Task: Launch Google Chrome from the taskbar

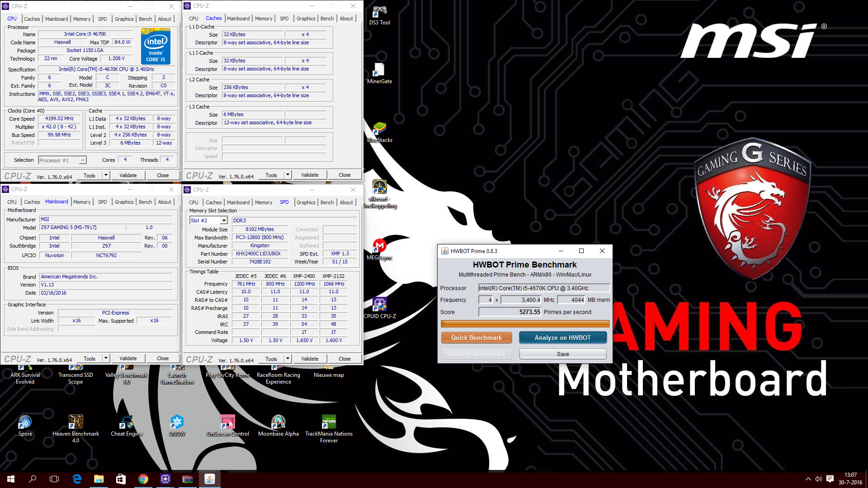Action: tap(143, 479)
